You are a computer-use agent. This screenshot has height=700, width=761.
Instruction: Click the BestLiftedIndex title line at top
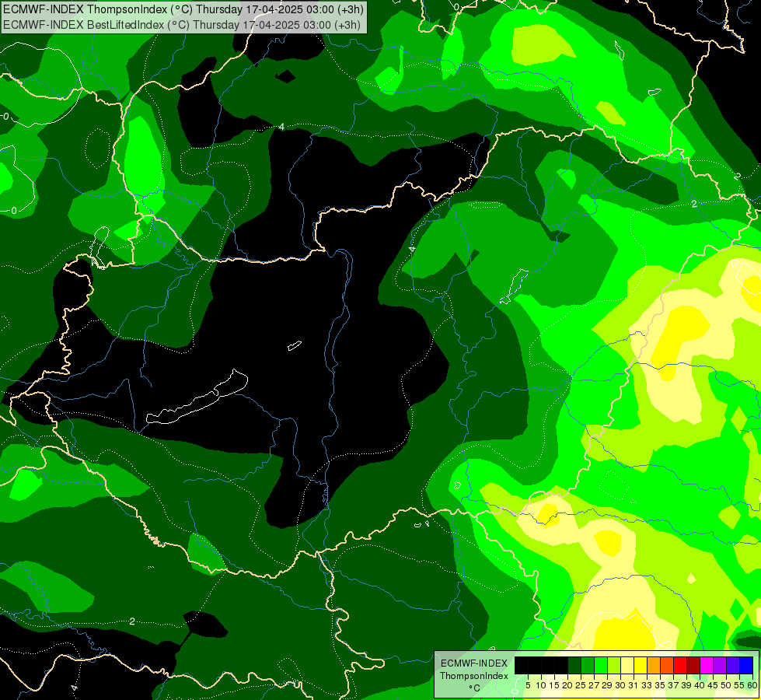point(182,25)
